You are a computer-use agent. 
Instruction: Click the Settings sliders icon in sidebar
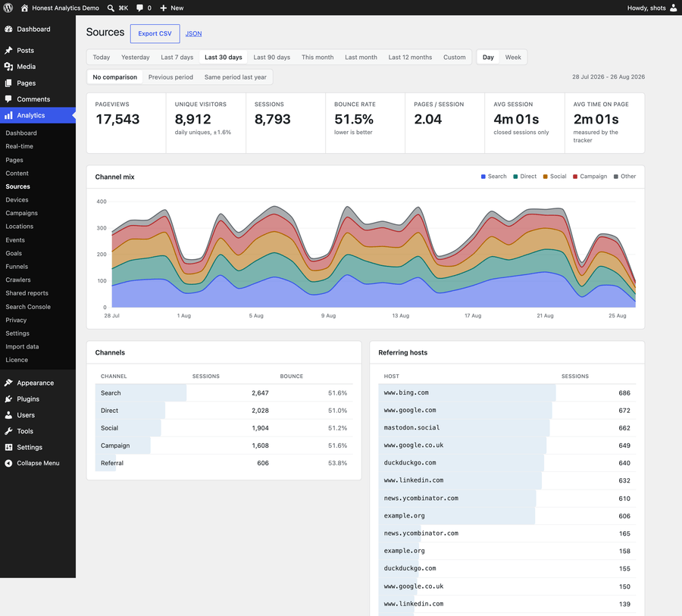(8, 447)
